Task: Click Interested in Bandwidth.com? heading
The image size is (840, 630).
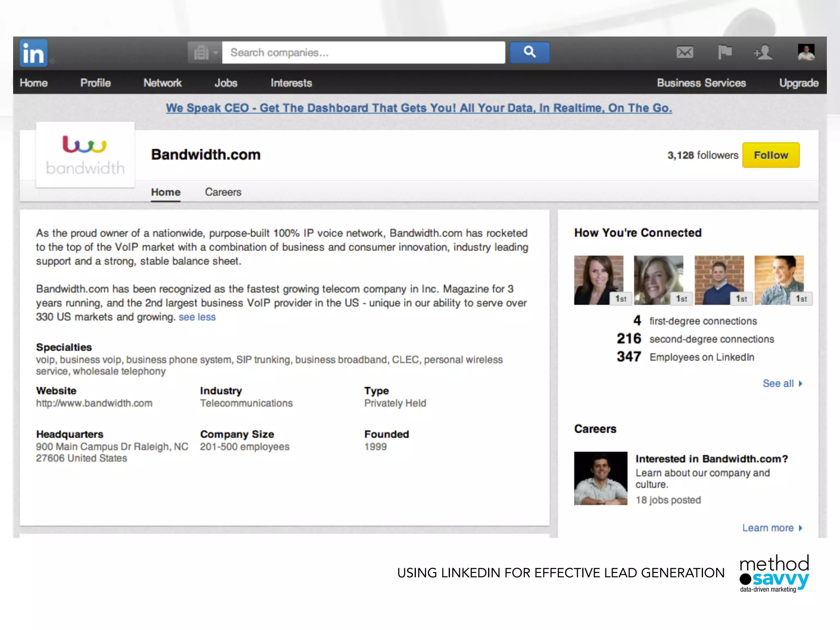Action: pos(712,459)
